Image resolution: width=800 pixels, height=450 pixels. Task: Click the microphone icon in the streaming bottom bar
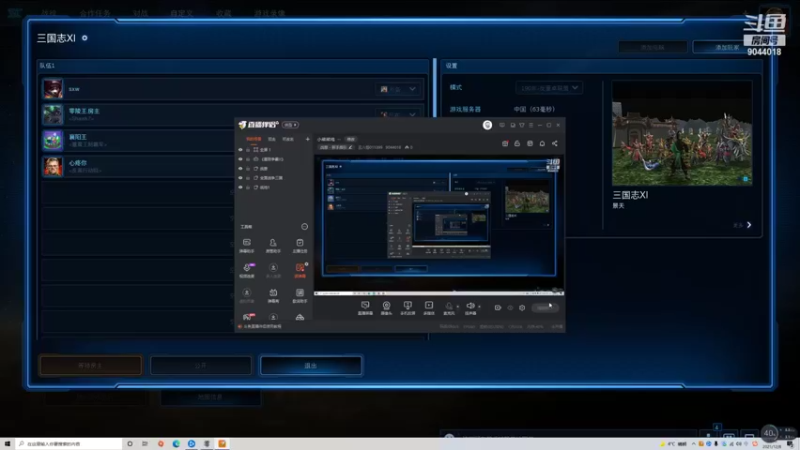point(449,306)
